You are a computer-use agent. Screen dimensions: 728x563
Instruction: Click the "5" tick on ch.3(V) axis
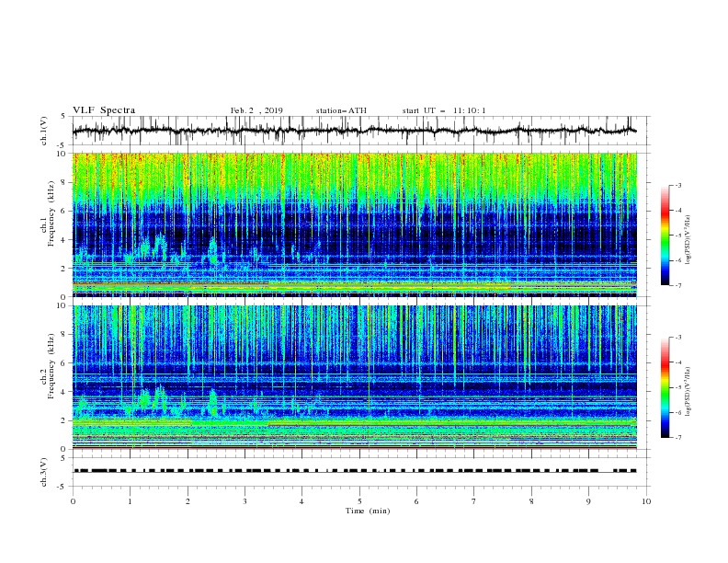point(63,458)
